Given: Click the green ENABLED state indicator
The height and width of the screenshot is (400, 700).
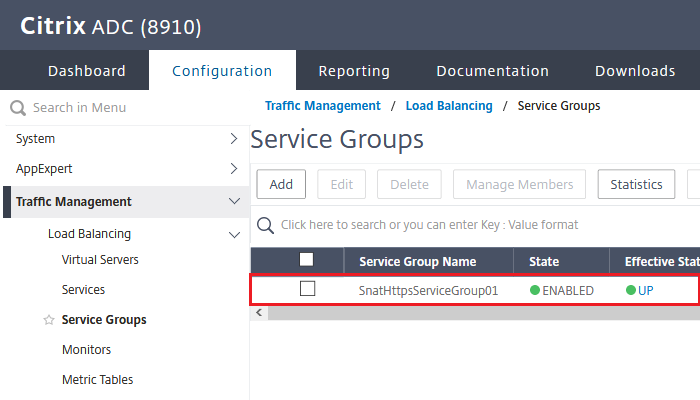Looking at the screenshot, I should [x=535, y=290].
